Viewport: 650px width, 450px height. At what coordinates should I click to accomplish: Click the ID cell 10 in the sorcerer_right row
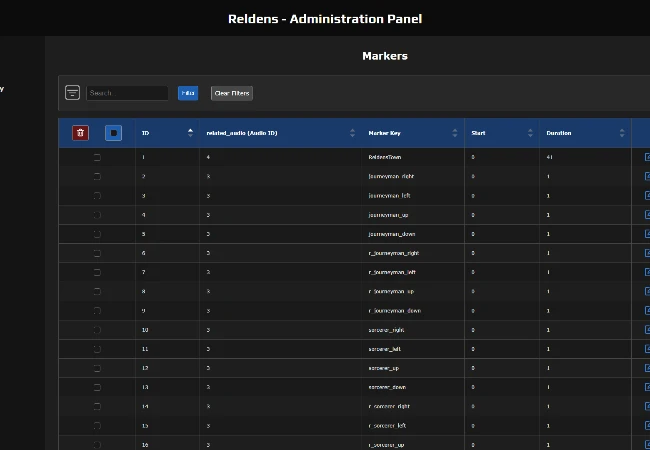pos(145,330)
